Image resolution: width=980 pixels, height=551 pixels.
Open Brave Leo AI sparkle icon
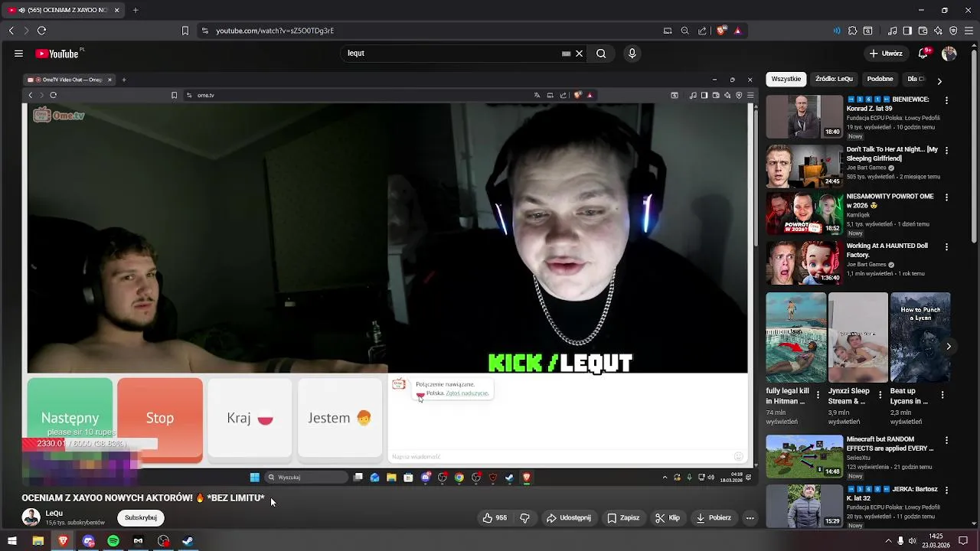click(x=938, y=31)
